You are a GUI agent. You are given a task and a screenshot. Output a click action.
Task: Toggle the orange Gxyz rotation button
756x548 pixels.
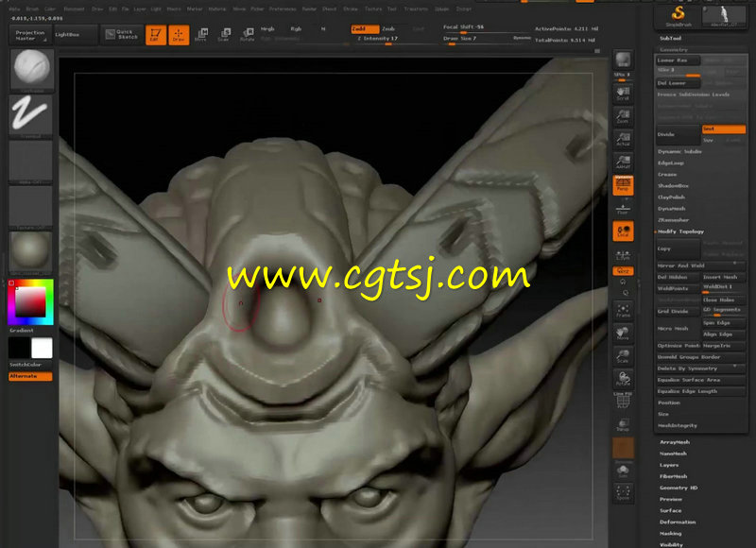[623, 271]
